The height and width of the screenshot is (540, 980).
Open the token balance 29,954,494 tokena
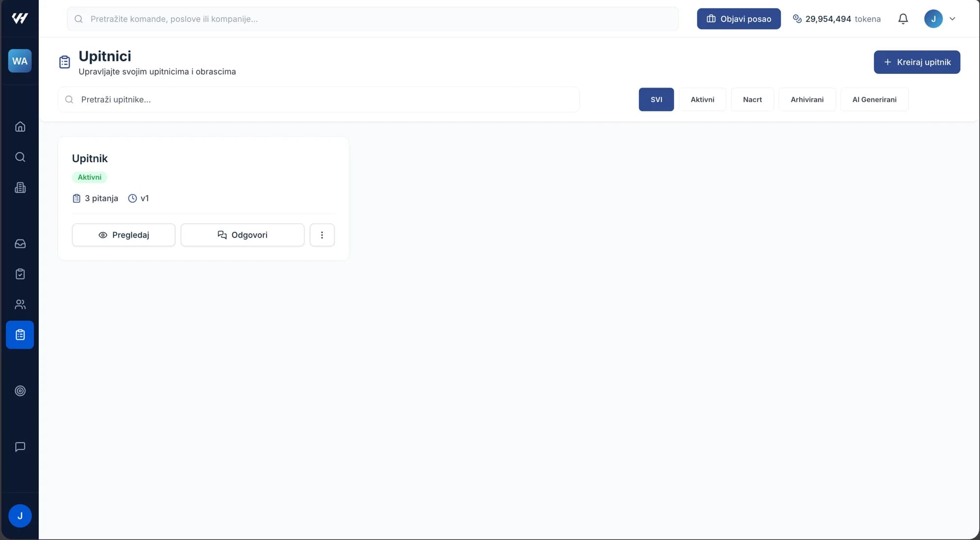pos(836,19)
